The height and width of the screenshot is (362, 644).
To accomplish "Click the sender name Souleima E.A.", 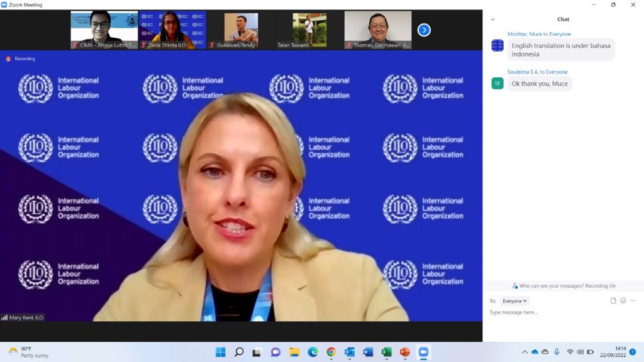I will click(x=523, y=72).
